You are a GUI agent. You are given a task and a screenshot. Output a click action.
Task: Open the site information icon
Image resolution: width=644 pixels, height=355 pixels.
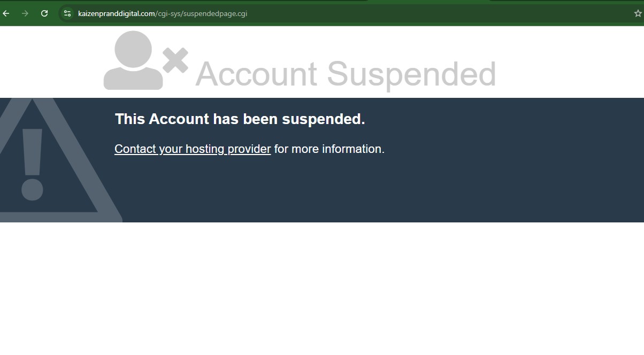click(x=67, y=13)
